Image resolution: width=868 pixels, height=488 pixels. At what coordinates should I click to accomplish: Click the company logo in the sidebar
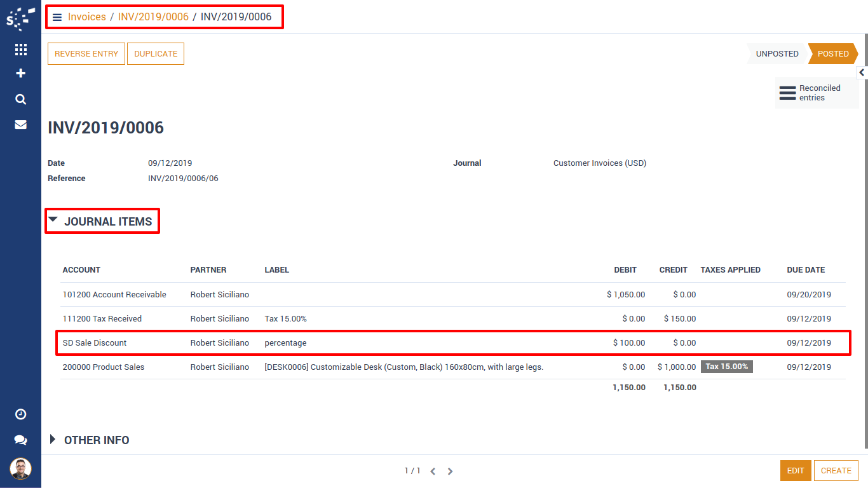tap(20, 19)
